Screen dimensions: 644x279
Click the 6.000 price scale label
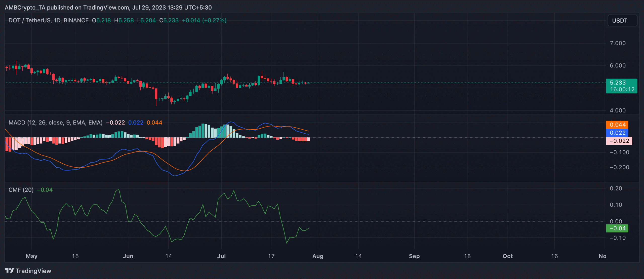pyautogui.click(x=618, y=66)
